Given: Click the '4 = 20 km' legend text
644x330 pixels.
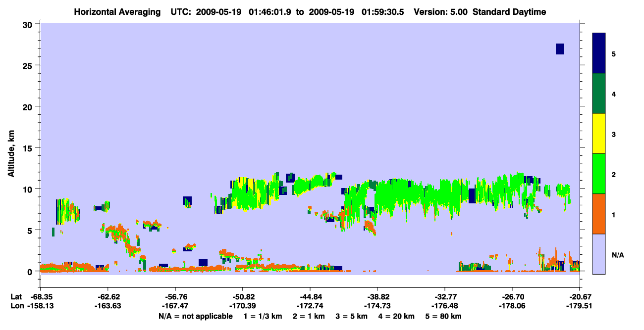Looking at the screenshot, I should 397,316.
